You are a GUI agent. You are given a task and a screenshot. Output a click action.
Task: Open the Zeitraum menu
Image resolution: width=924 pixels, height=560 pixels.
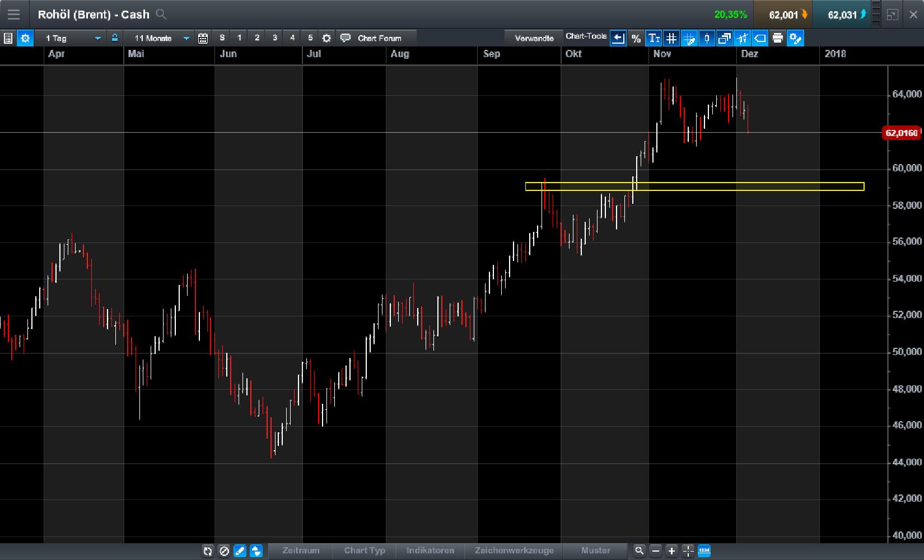pyautogui.click(x=301, y=550)
